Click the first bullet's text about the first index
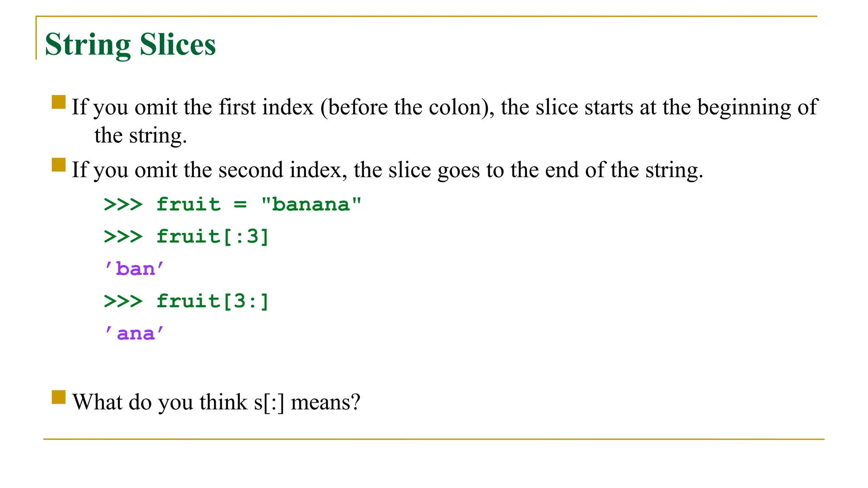Image resolution: width=868 pixels, height=488 pixels. [x=443, y=107]
